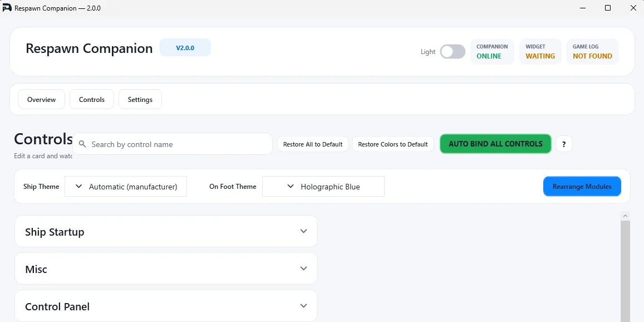
Task: Click the Control Panel section title
Action: (x=57, y=307)
